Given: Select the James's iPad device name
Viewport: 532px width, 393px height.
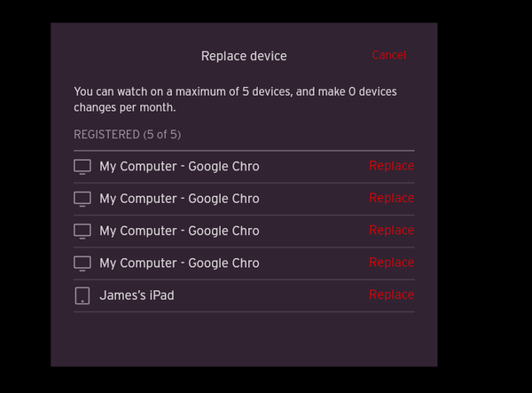Looking at the screenshot, I should [x=137, y=295].
